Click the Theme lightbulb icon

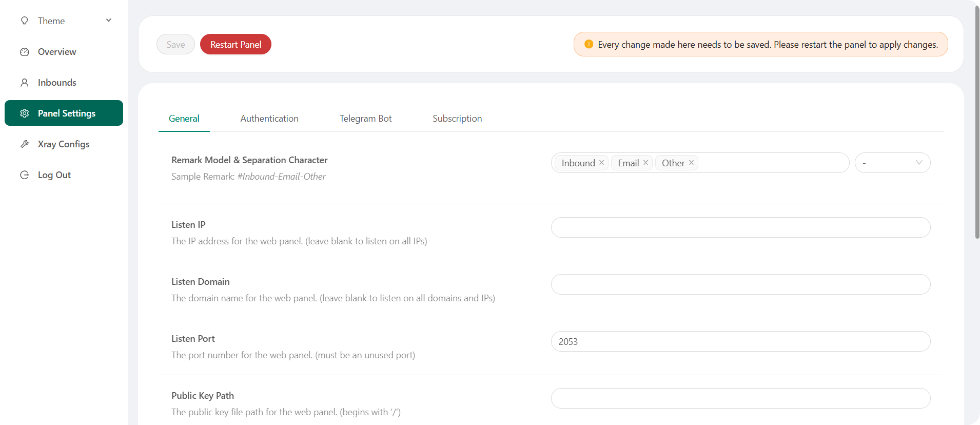(x=24, y=21)
